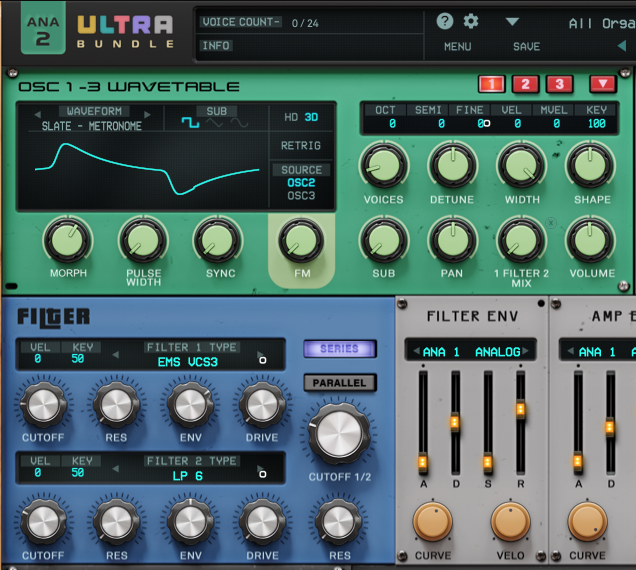Enable SERIES filter routing

[340, 348]
